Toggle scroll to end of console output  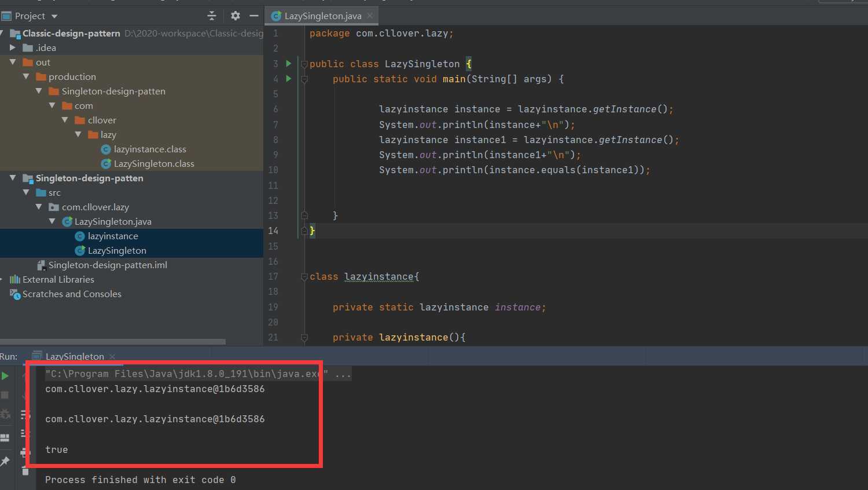click(x=25, y=433)
